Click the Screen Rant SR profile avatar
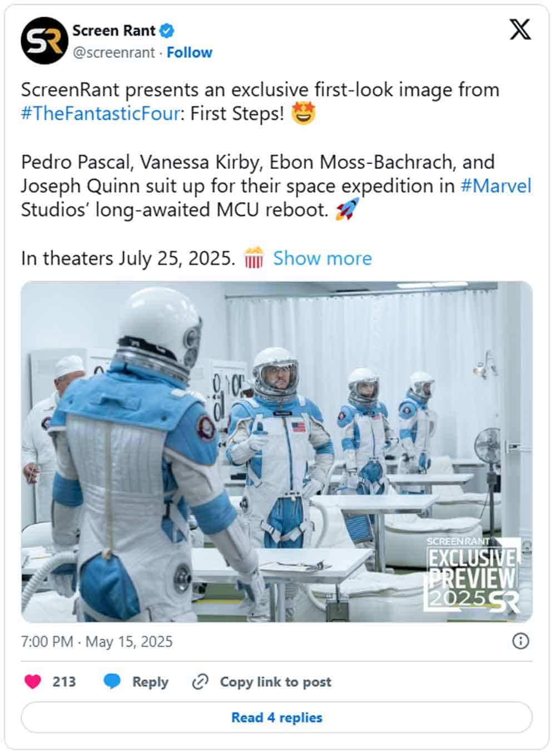The height and width of the screenshot is (756, 556). click(44, 41)
